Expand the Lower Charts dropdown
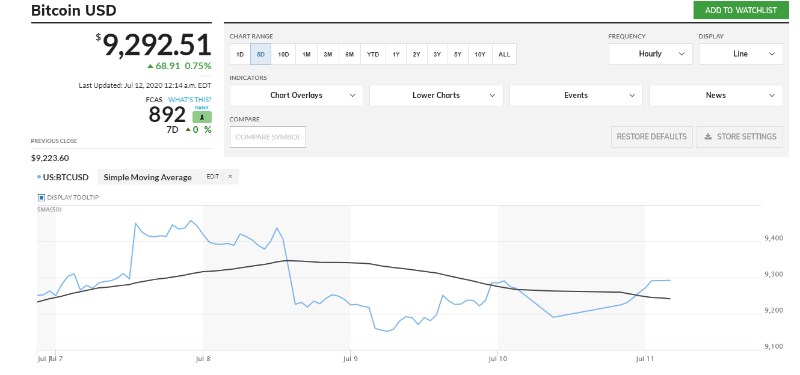The width and height of the screenshot is (800, 375). [436, 95]
